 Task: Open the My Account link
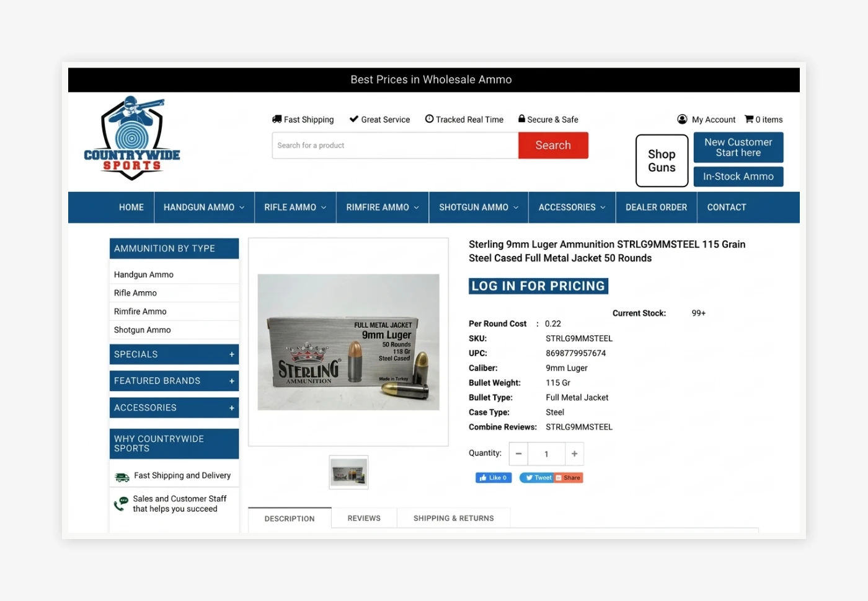point(714,120)
